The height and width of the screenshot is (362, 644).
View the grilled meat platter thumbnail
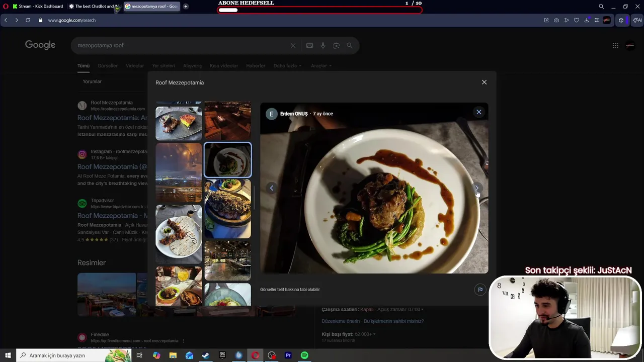pyautogui.click(x=179, y=123)
